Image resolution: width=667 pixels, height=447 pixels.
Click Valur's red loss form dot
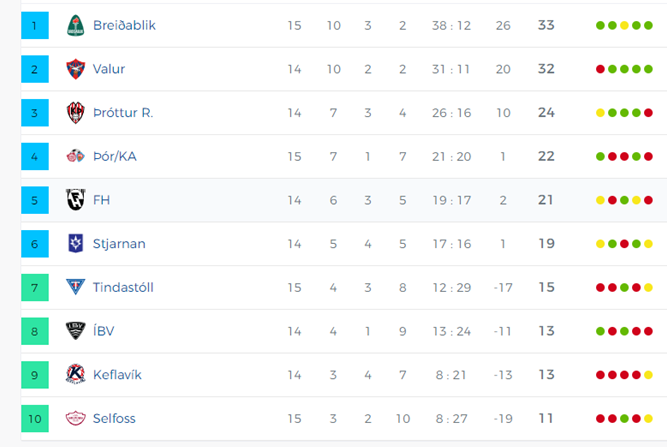(x=600, y=69)
